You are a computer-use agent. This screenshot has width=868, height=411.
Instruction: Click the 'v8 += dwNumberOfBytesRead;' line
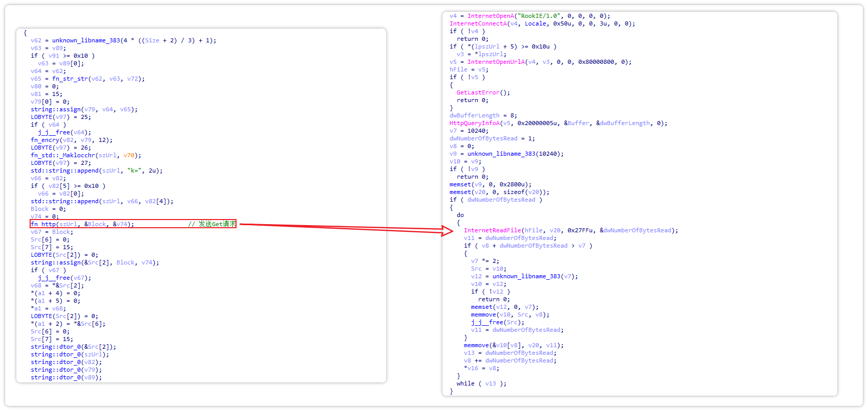(510, 360)
